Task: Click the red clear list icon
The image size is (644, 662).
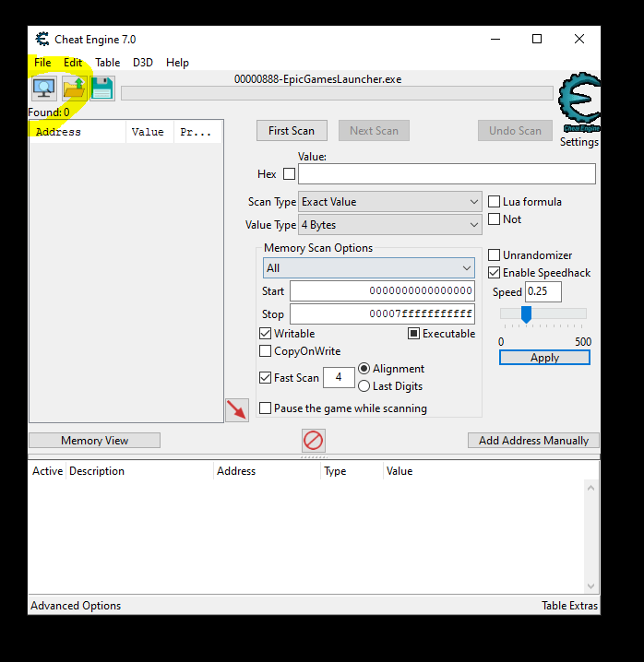Action: [x=313, y=441]
